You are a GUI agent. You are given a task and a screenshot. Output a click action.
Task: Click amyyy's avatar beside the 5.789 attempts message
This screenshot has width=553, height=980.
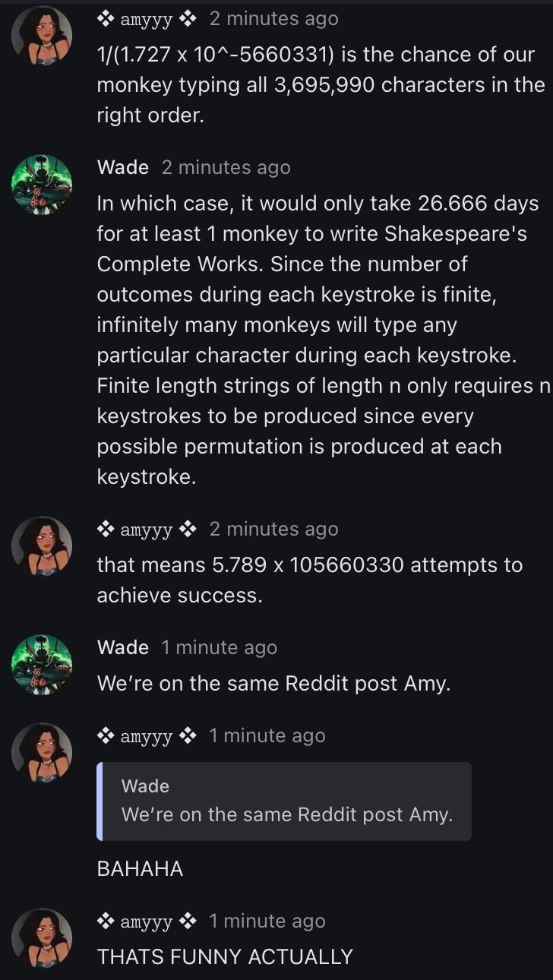43,546
